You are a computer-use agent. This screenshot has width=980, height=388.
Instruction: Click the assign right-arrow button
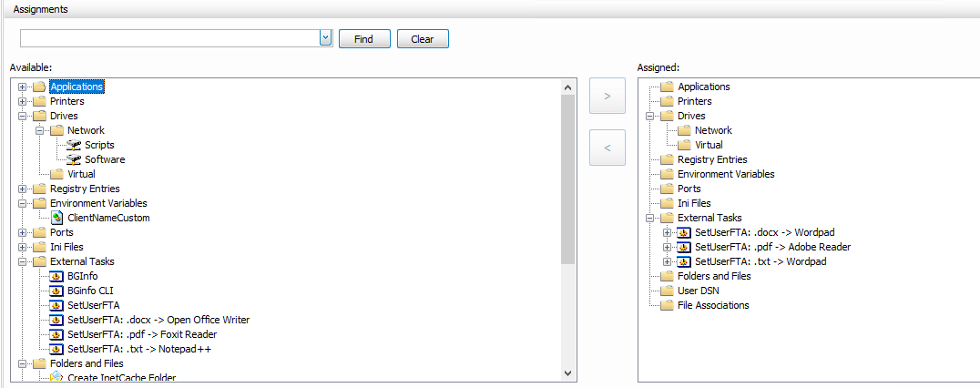tap(607, 97)
